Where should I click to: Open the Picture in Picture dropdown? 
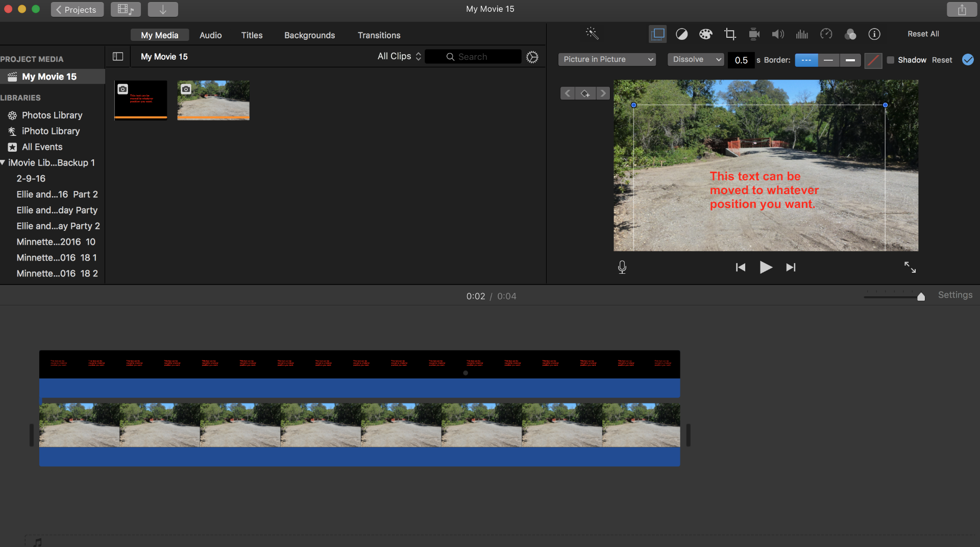tap(607, 60)
